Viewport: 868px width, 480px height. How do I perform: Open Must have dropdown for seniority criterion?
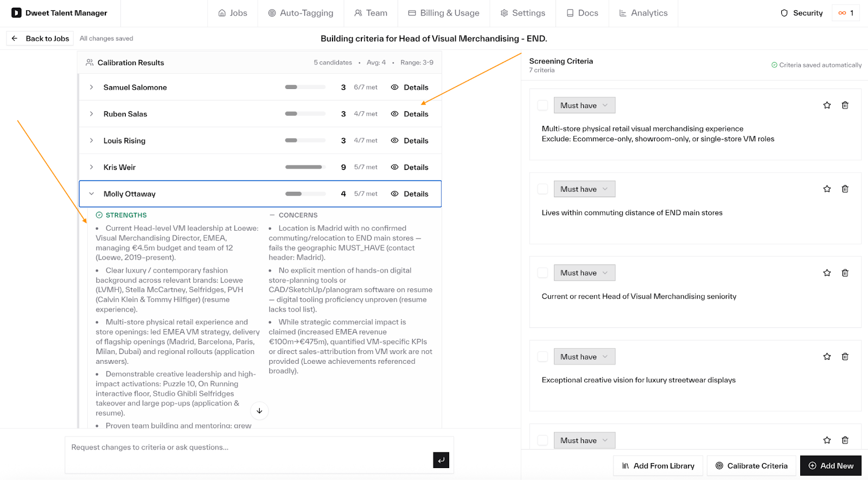(x=584, y=273)
